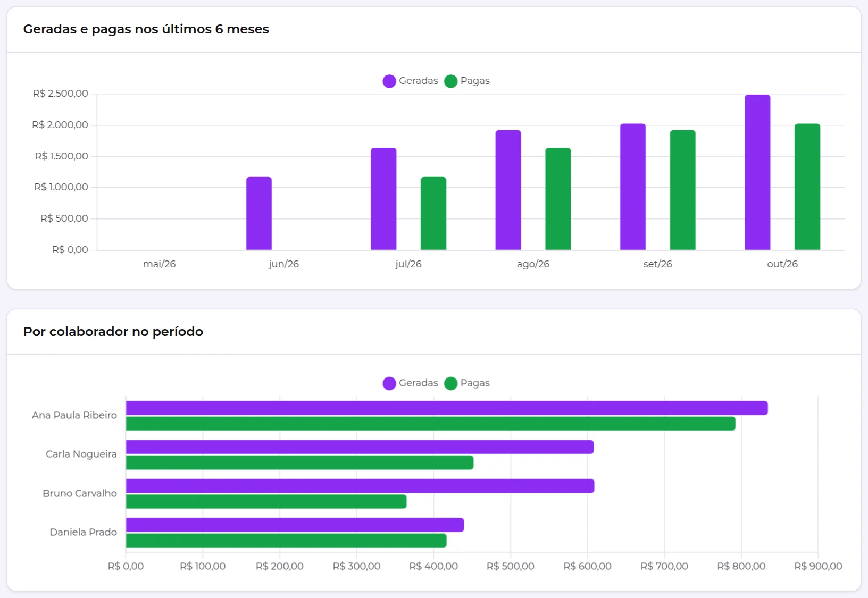Select Ana Paula Ribeiro's green Pagas bar
Viewport: 868px width, 598px height.
click(x=431, y=424)
